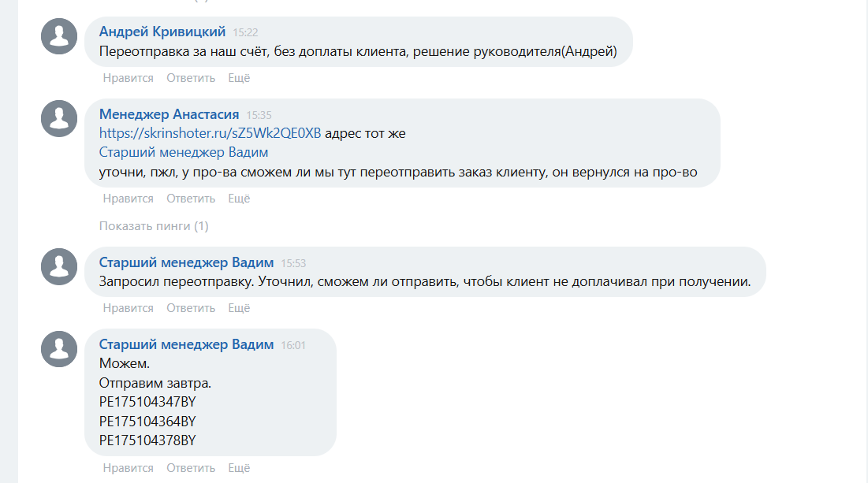Screen dimensions: 868x483
Task: Open author name Старший менеджер Вадим at 15:53
Action: [186, 262]
